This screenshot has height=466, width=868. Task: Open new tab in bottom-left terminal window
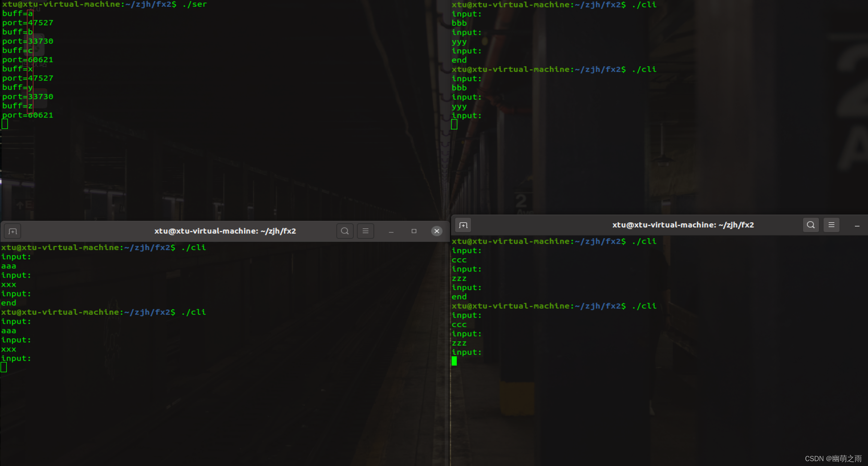coord(12,231)
